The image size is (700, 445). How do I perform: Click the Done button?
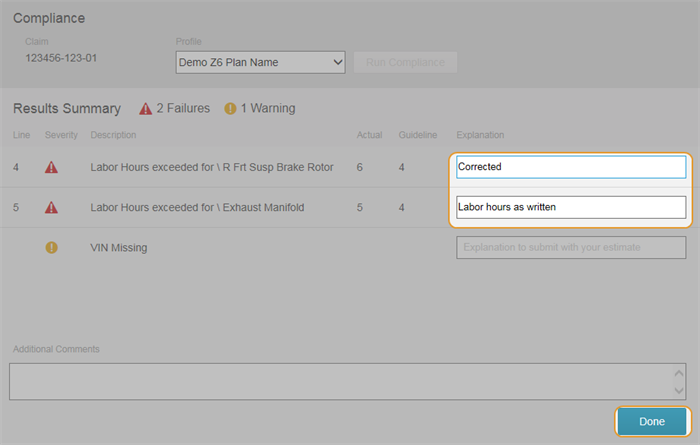click(x=651, y=422)
